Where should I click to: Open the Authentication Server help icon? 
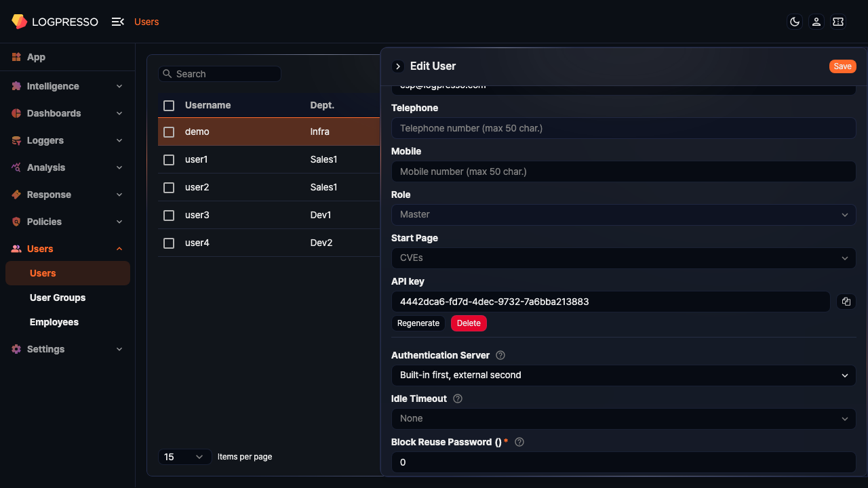(500, 354)
